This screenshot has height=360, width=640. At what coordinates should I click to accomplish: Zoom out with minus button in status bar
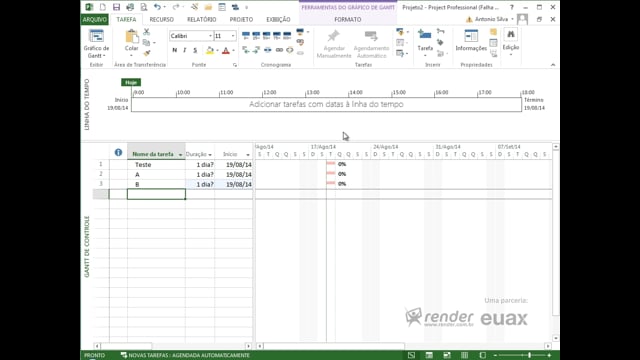495,355
